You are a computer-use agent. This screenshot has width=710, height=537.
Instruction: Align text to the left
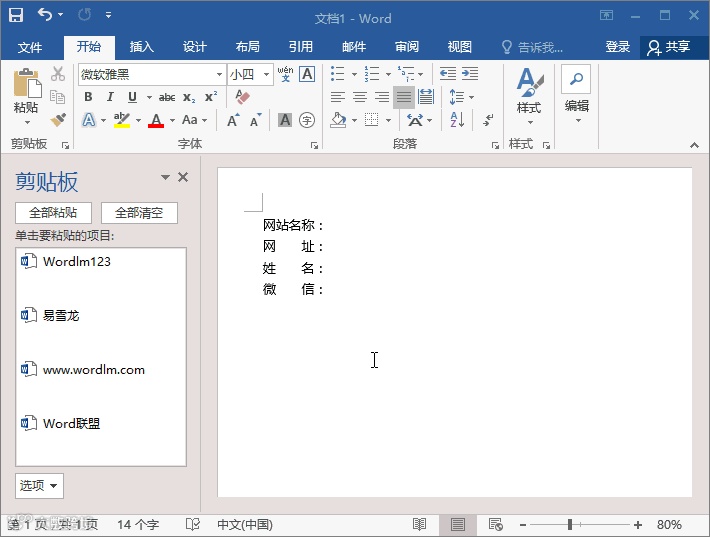click(337, 97)
